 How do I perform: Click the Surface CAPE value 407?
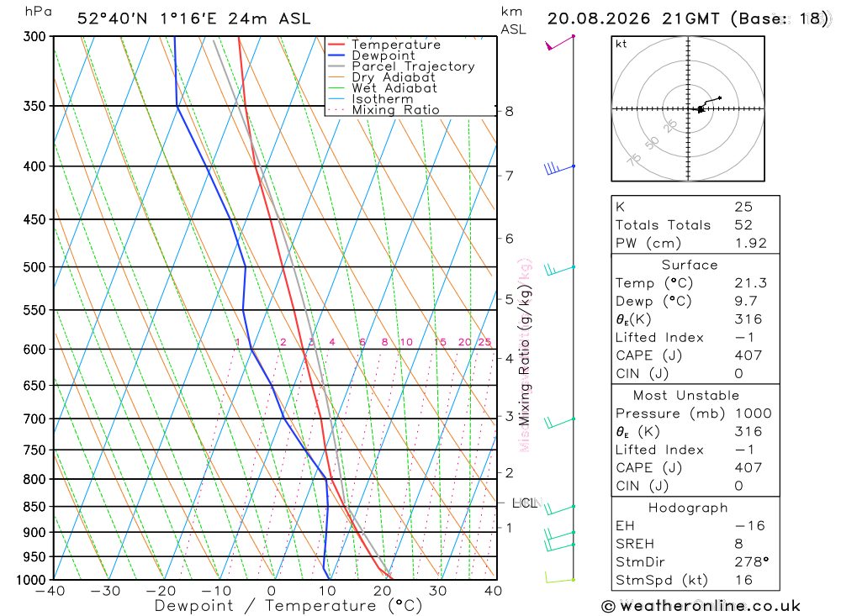(748, 355)
